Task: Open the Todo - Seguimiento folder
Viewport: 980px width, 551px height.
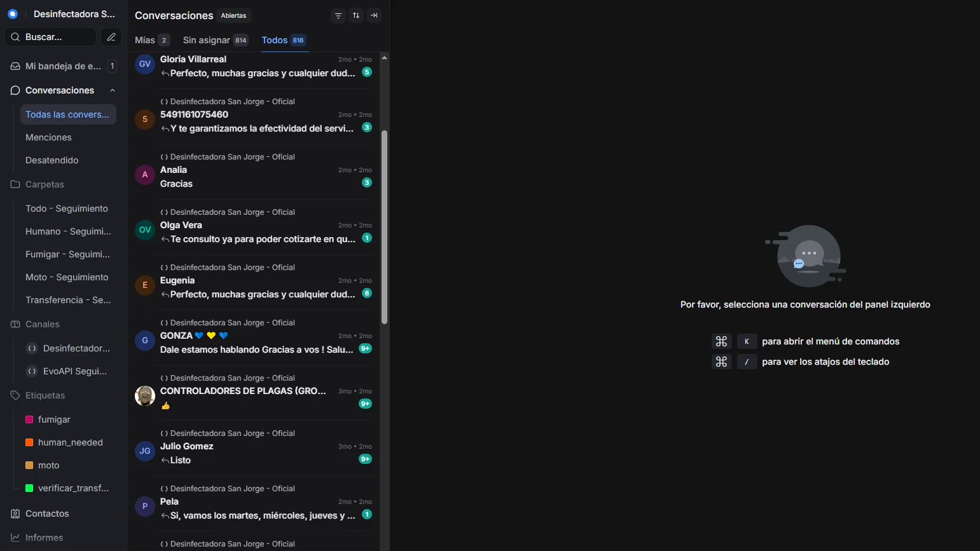Action: point(68,208)
